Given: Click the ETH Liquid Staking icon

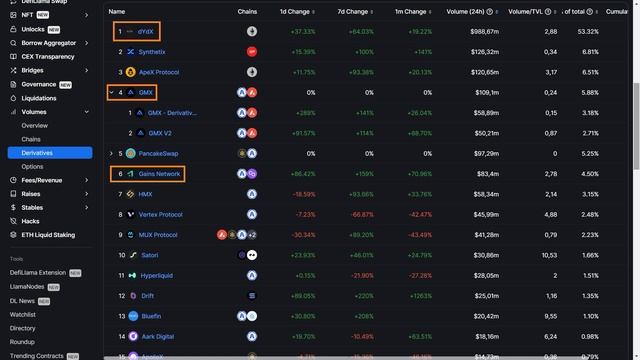Looking at the screenshot, I should pos(13,235).
